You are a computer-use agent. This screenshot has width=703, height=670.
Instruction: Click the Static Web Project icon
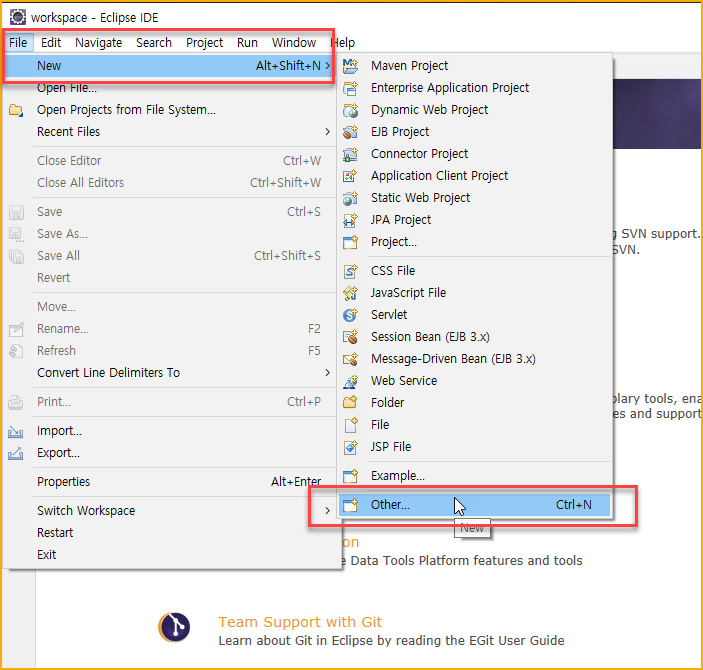[x=350, y=198]
